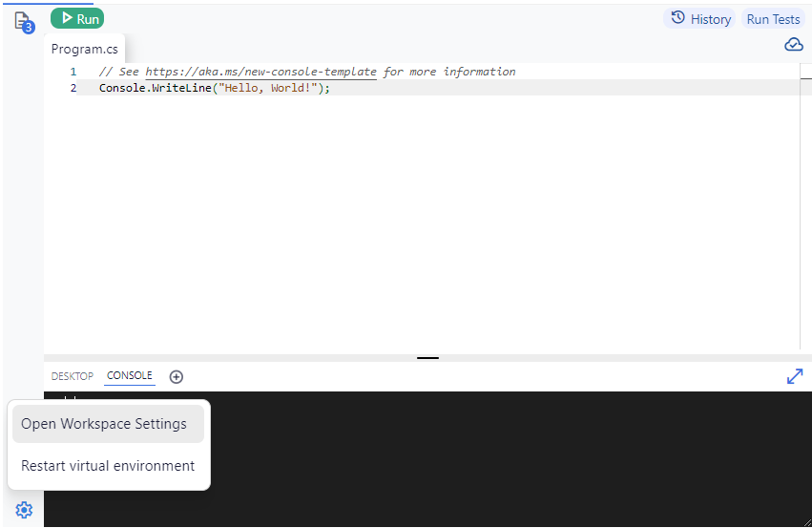Click line number 1 in gutter
This screenshot has height=528, width=812.
click(73, 72)
